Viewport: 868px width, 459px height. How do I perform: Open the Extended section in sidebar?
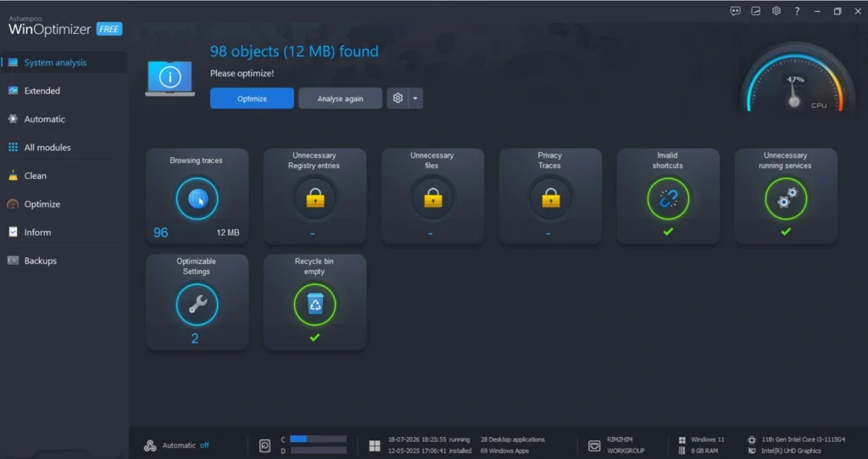(x=64, y=91)
